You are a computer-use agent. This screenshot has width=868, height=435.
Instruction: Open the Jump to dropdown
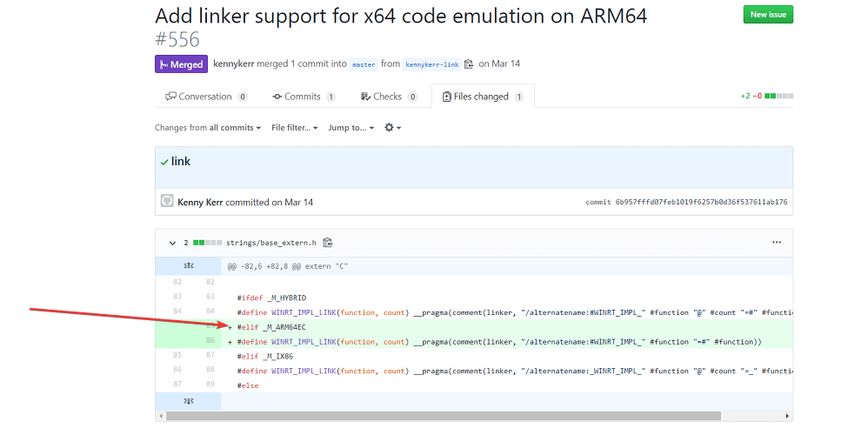pyautogui.click(x=351, y=127)
